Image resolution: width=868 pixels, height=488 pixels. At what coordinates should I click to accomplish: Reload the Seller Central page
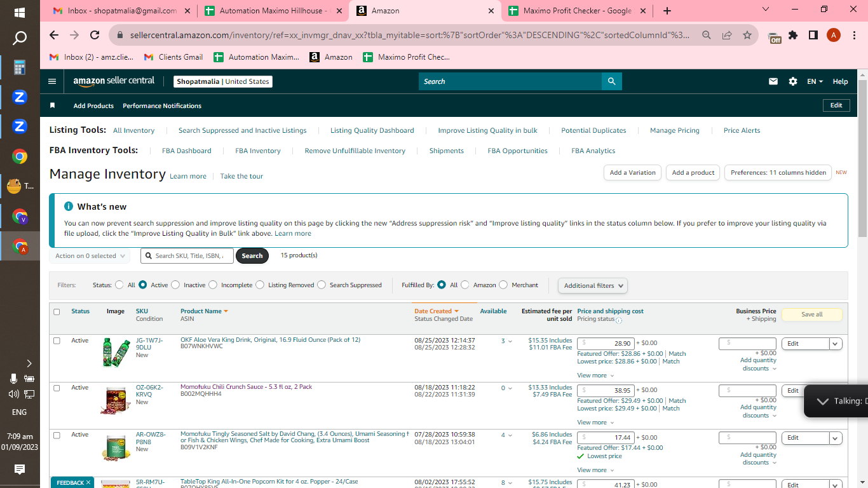95,35
